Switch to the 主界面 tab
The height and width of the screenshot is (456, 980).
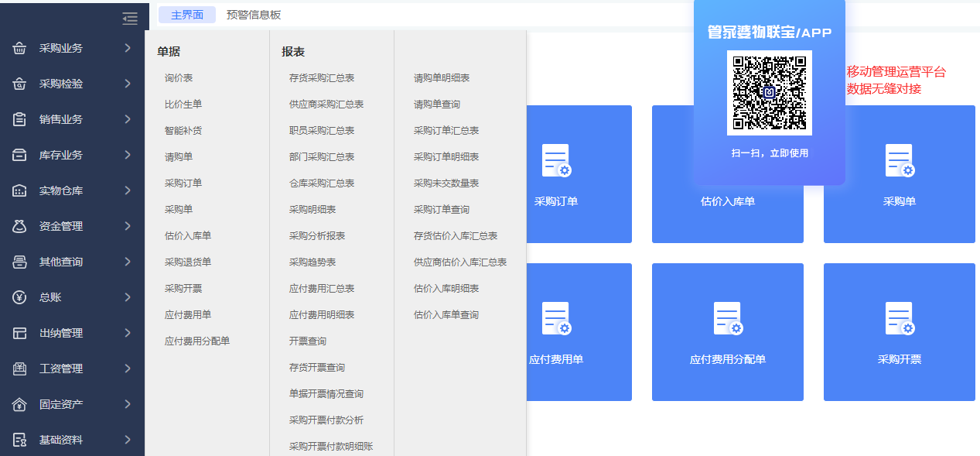pyautogui.click(x=187, y=15)
